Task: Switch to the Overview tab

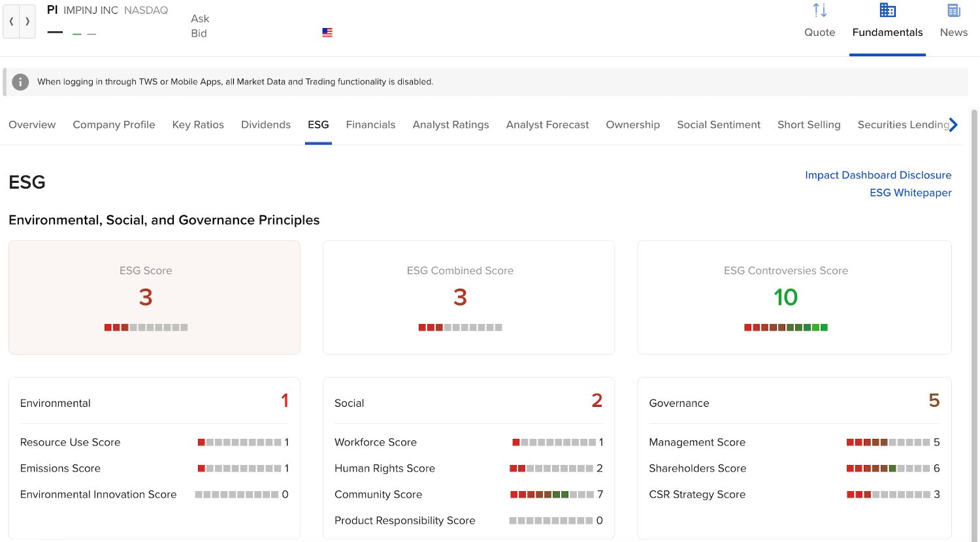Action: pyautogui.click(x=32, y=125)
